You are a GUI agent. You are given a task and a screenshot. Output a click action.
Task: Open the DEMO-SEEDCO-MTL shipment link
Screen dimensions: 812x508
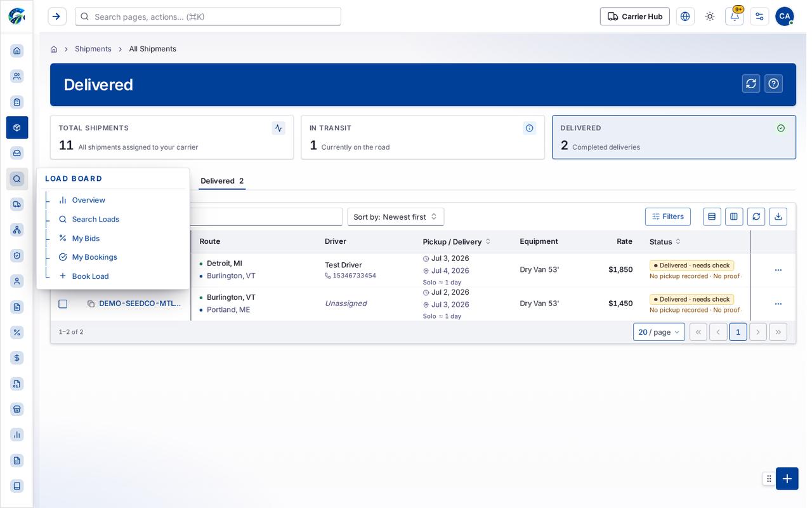[140, 304]
